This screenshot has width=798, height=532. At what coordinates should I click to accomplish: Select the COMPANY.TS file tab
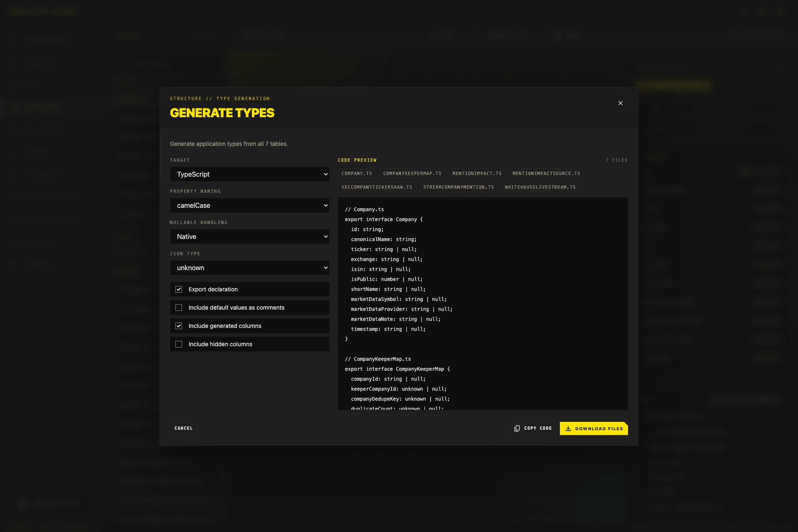click(x=357, y=173)
